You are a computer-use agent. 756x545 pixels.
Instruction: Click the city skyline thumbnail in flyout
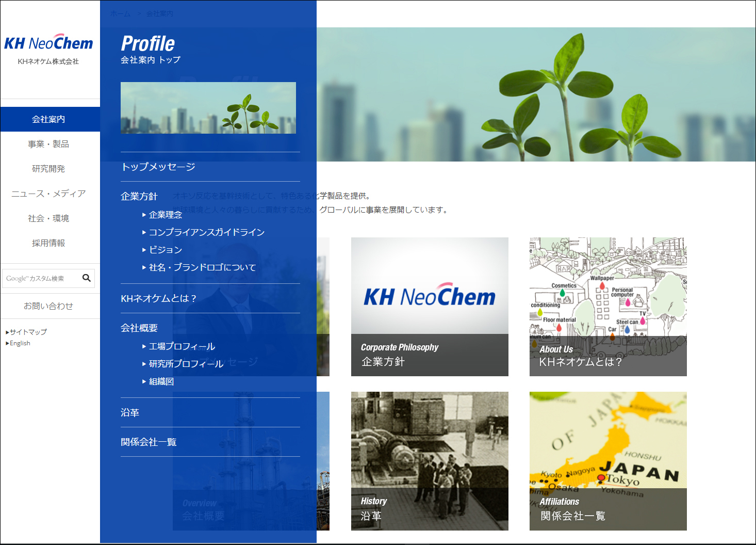pyautogui.click(x=208, y=108)
